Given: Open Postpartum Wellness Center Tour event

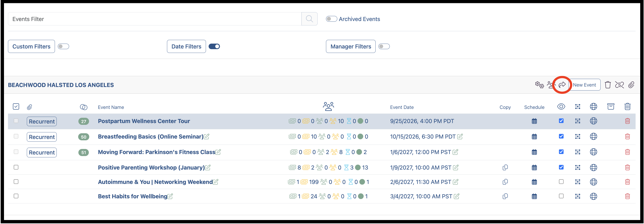Looking at the screenshot, I should click(144, 121).
